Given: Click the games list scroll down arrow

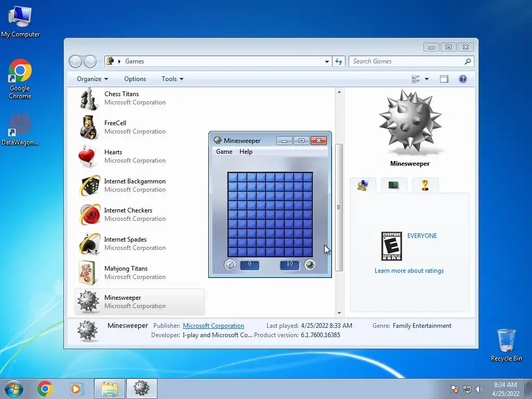Looking at the screenshot, I should tap(339, 313).
